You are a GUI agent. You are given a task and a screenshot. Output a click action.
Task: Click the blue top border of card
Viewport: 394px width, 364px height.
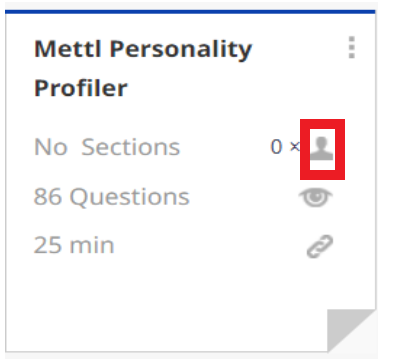[x=190, y=12]
